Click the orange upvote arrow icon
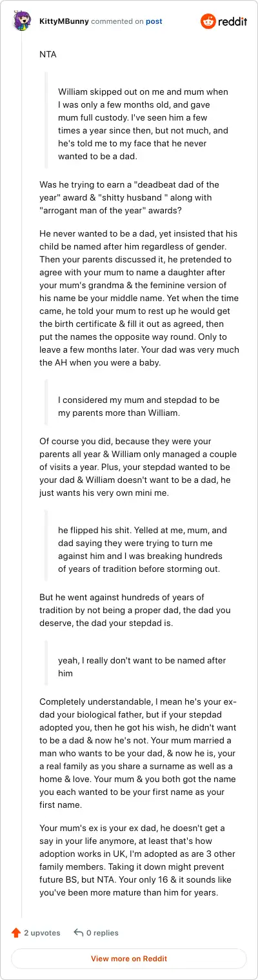Image resolution: width=258 pixels, height=980 pixels. coord(16,932)
